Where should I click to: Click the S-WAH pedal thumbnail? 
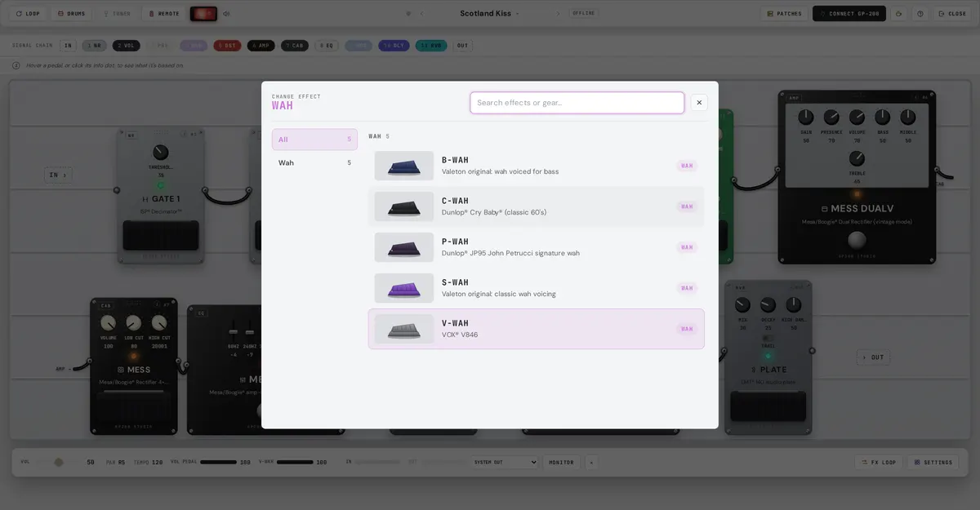[x=404, y=288]
